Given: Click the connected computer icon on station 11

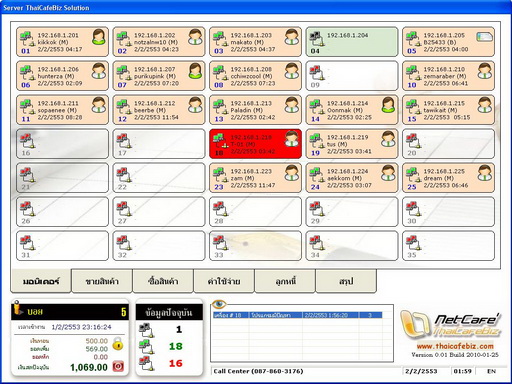Looking at the screenshot, I should pos(27,107).
